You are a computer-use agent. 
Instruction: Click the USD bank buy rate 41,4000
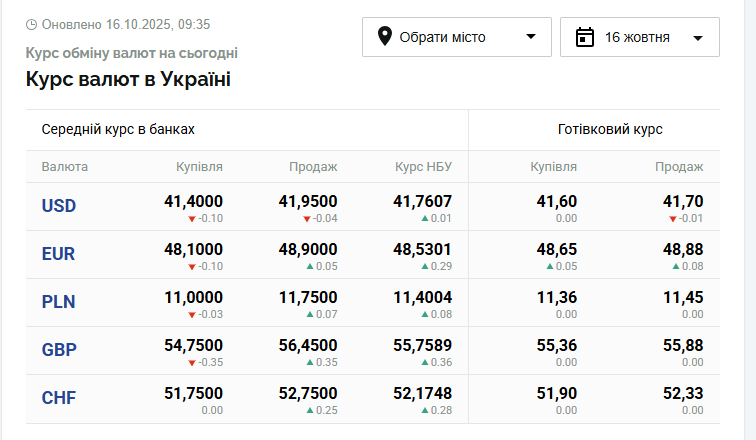[x=193, y=202]
